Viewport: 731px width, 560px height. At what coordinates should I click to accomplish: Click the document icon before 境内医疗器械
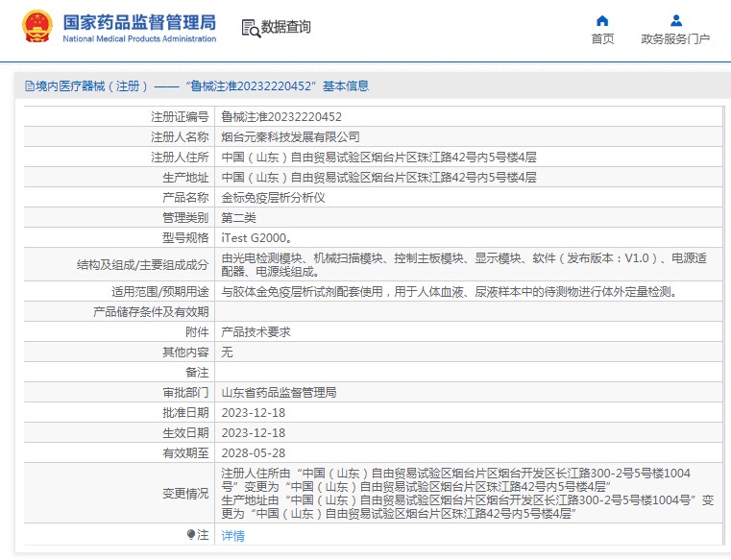[29, 86]
